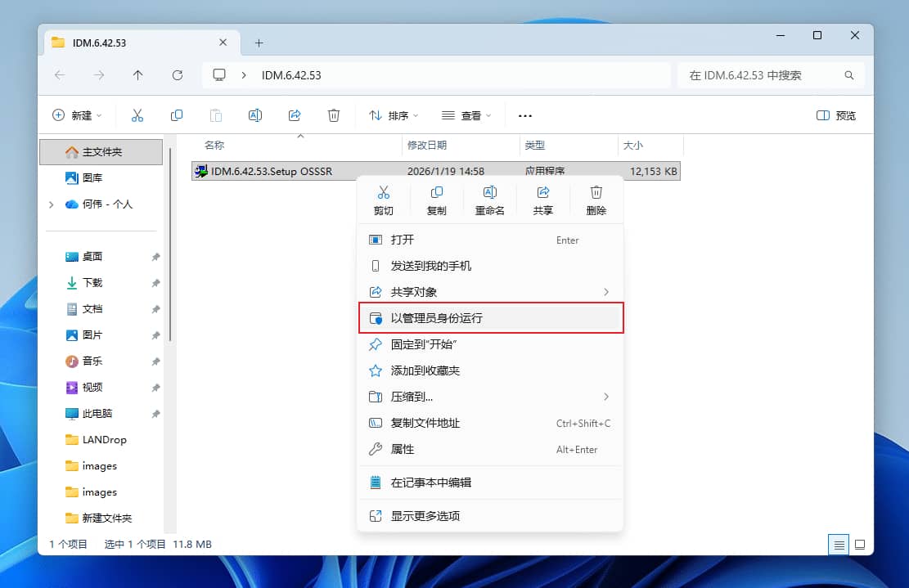
Task: Toggle the 预览 preview pane
Action: (835, 115)
